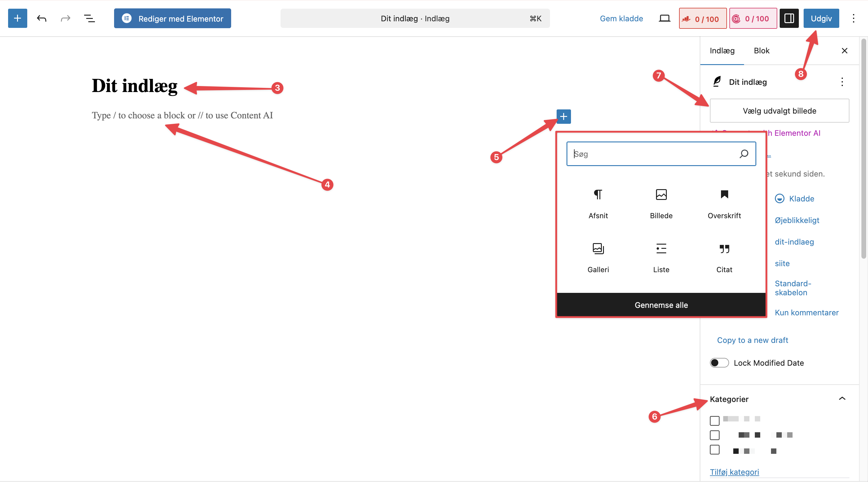Collapse the Kategorier panel chevron
Image resolution: width=868 pixels, height=482 pixels.
[x=842, y=399]
